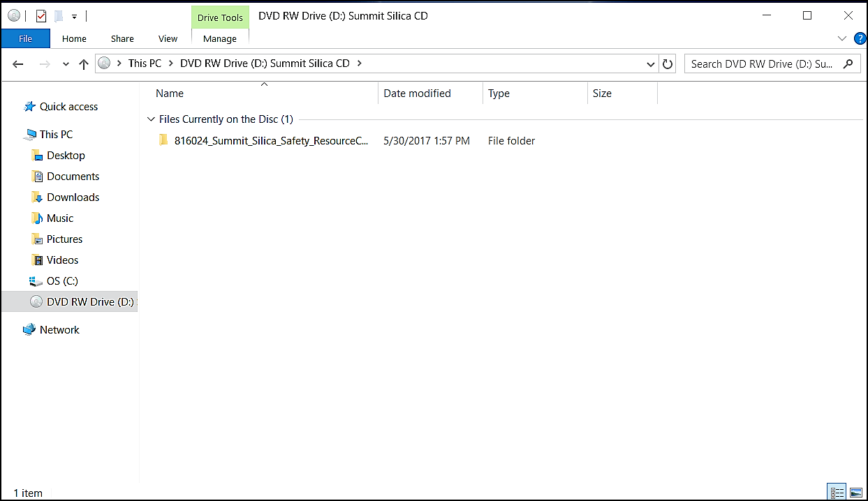Screen dimensions: 868x501
Task: Switch to Large icons view in status bar
Action: coord(855,493)
